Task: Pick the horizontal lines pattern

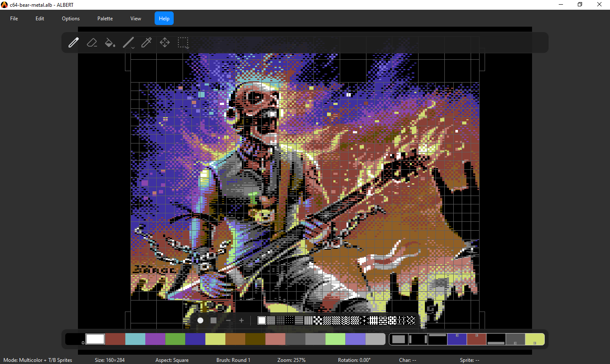Action: point(299,320)
